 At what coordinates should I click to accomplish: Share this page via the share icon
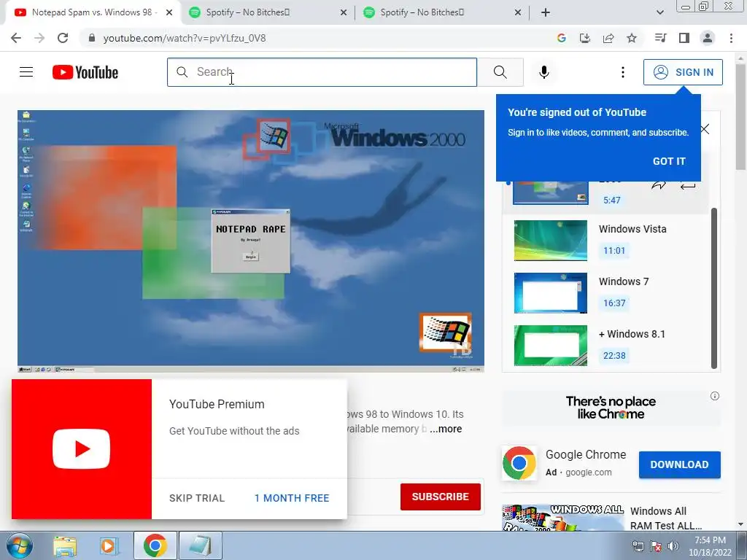coord(608,38)
